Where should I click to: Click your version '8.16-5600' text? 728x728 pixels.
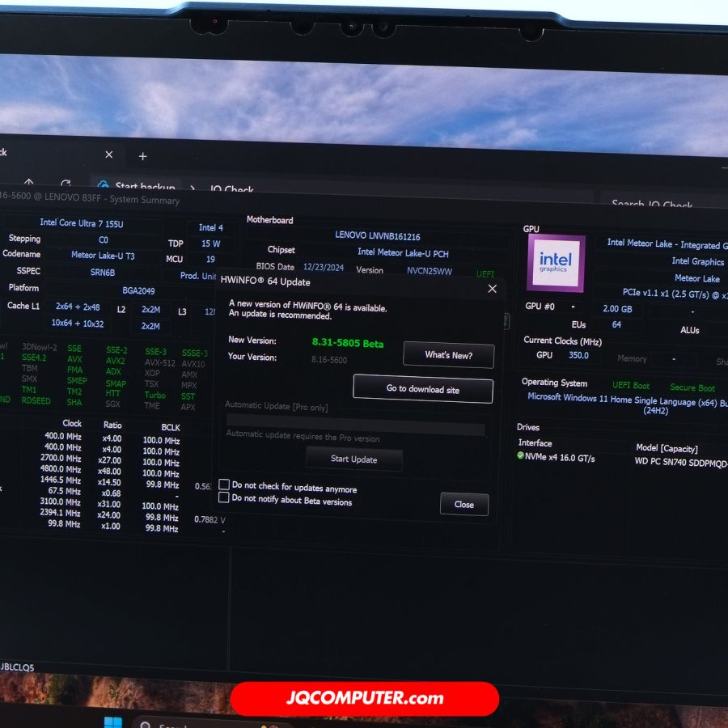[329, 360]
